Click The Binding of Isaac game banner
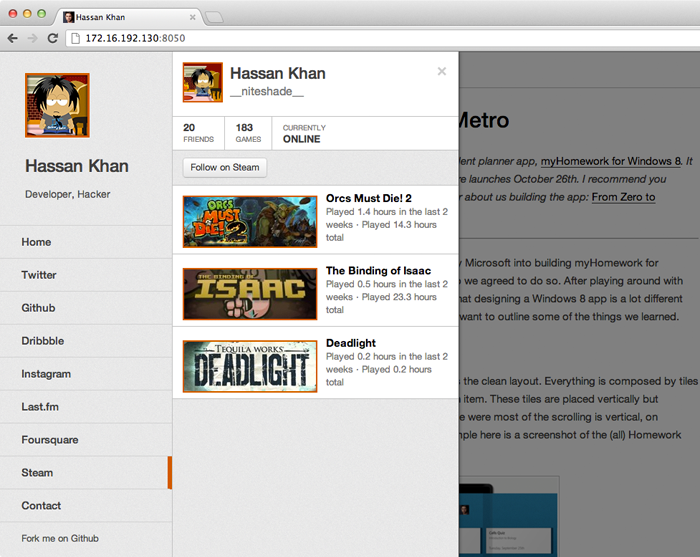Viewport: 700px width, 557px height. coord(250,294)
